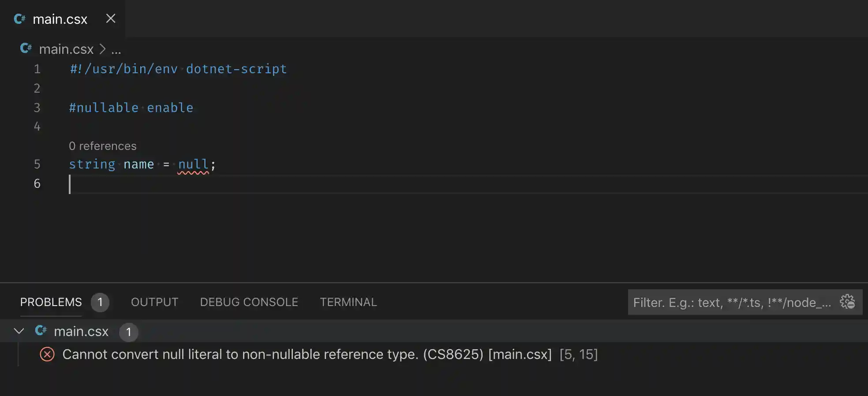Click the main.csx file row in Problems
This screenshot has height=396, width=868.
tap(81, 331)
